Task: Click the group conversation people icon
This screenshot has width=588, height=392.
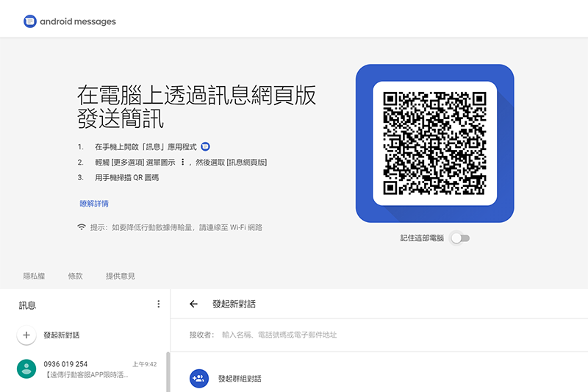Action: click(198, 379)
